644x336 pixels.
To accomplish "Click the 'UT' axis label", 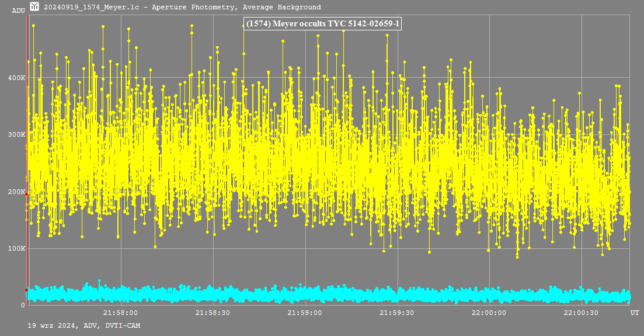I will pos(635,313).
